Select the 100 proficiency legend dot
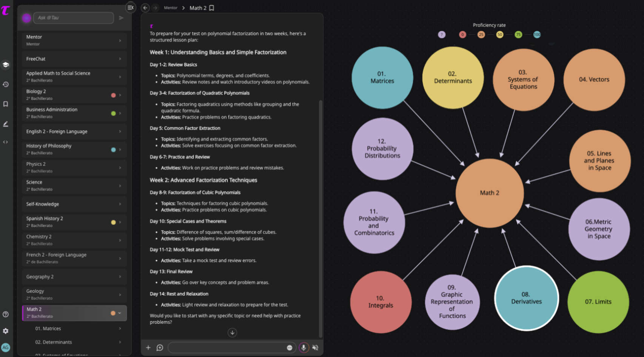644x357 pixels. tap(537, 35)
